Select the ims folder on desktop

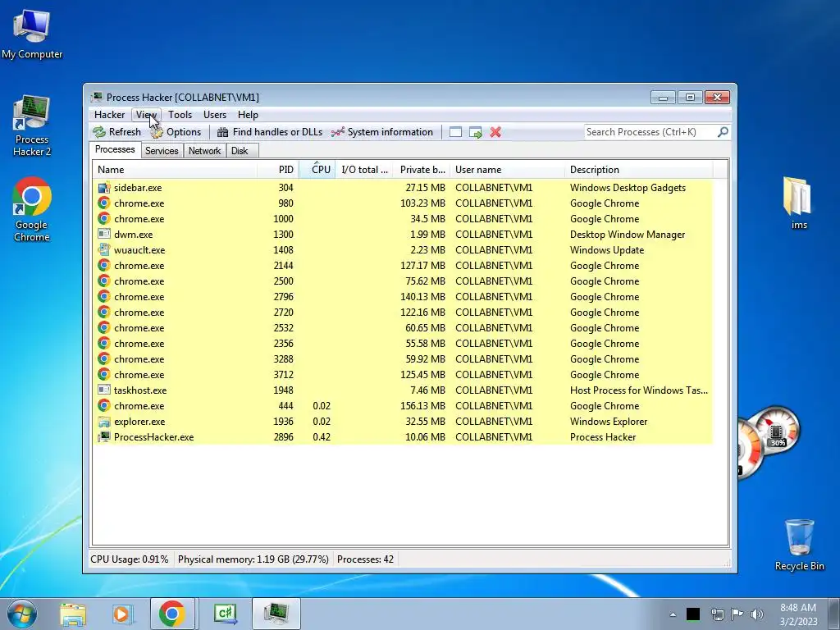[x=799, y=203]
